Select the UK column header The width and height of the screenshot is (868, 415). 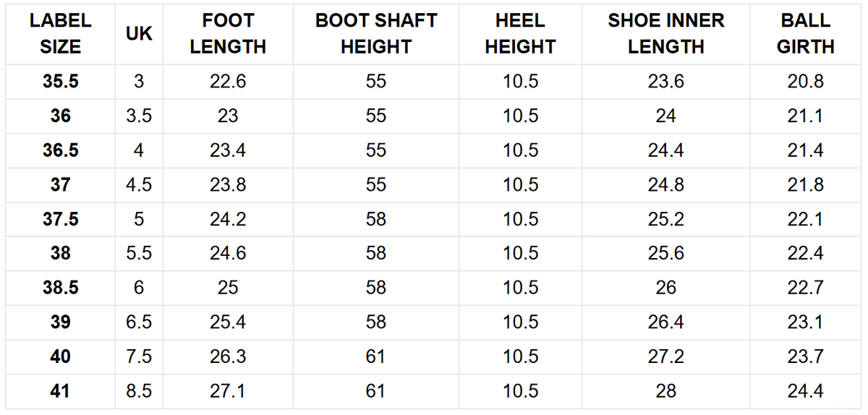[x=139, y=34]
